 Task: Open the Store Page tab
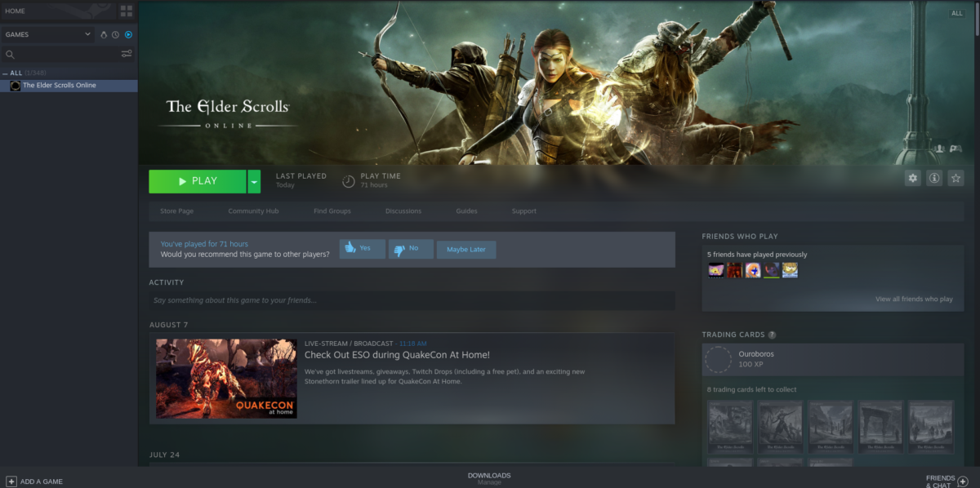pyautogui.click(x=176, y=211)
